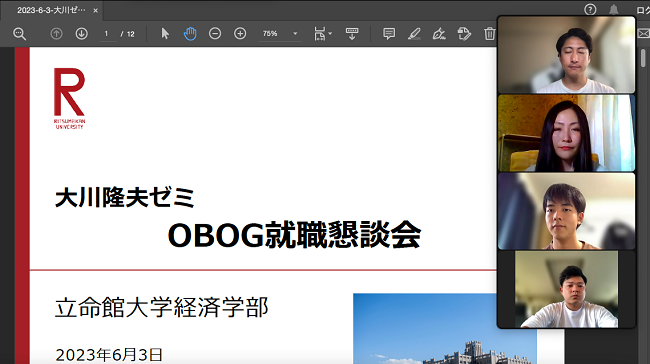Choose the arrow selection tool
The width and height of the screenshot is (650, 364).
[x=165, y=34]
